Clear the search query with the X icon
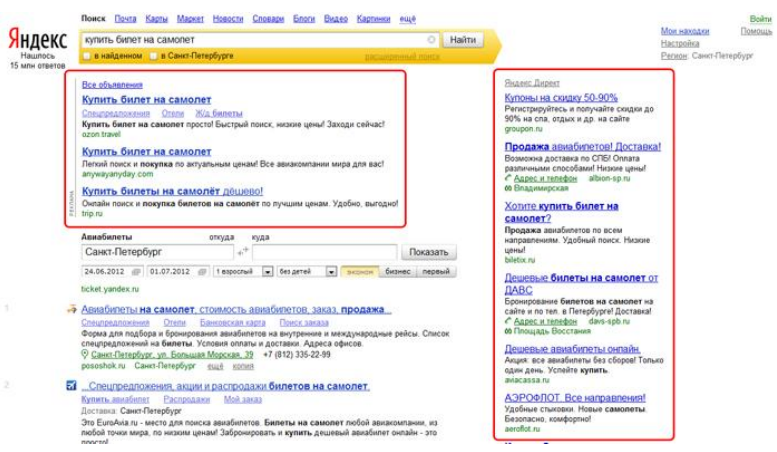The width and height of the screenshot is (777, 452). [431, 40]
